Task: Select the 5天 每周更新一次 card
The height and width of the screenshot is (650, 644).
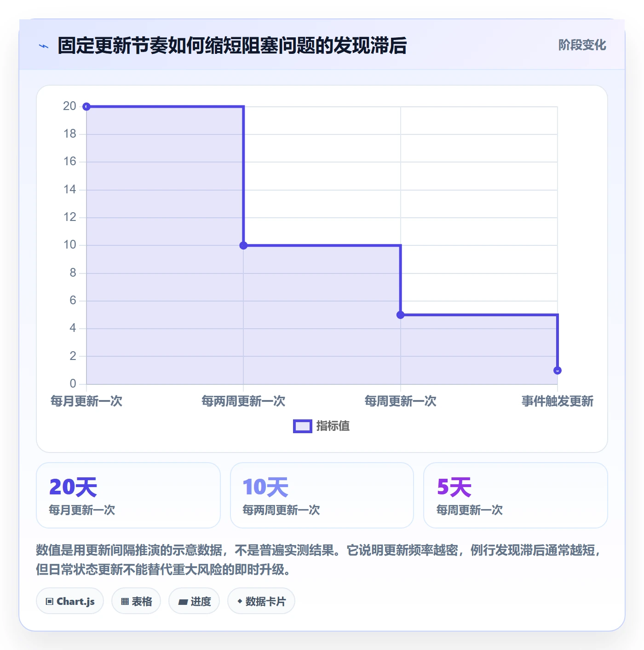Action: pos(516,495)
